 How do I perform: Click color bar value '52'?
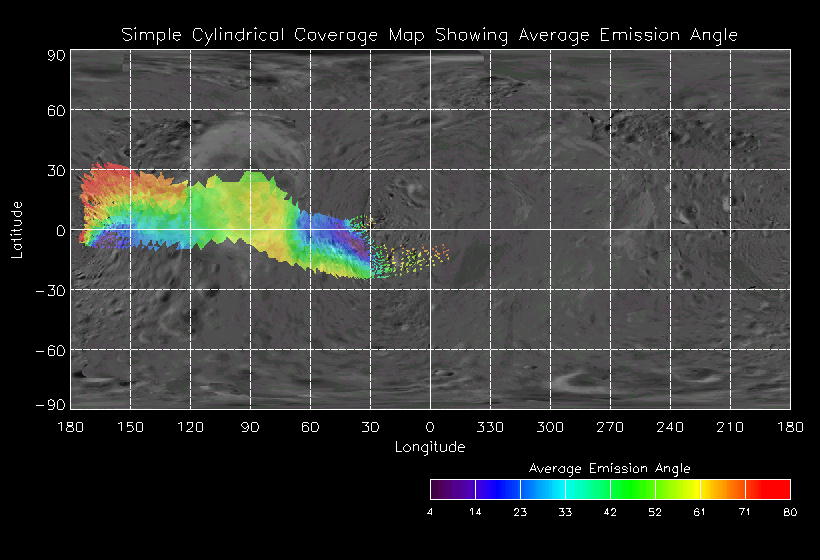[x=655, y=512]
